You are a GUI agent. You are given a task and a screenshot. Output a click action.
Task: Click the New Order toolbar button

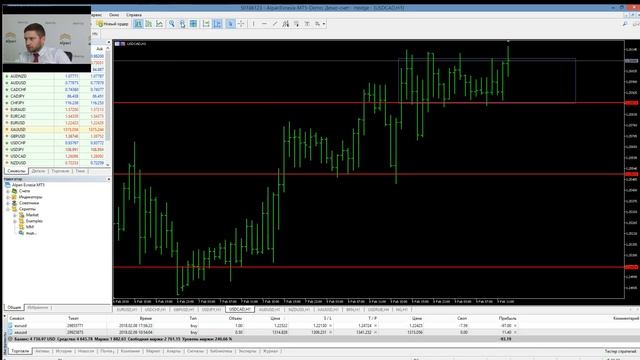113,24
